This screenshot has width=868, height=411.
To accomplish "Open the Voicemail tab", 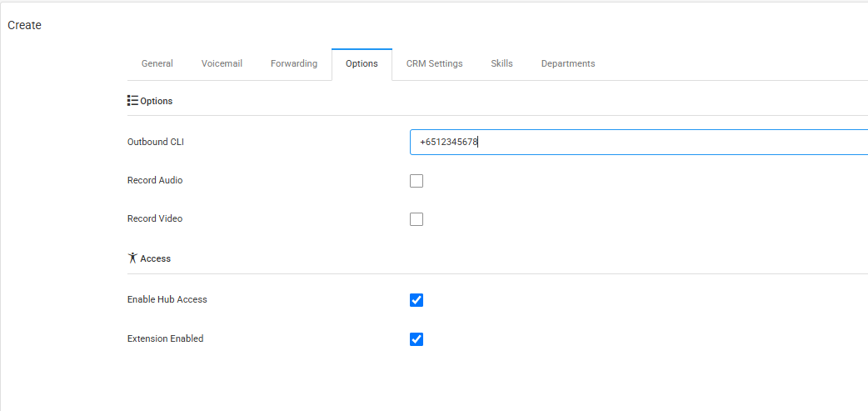I will pos(222,63).
